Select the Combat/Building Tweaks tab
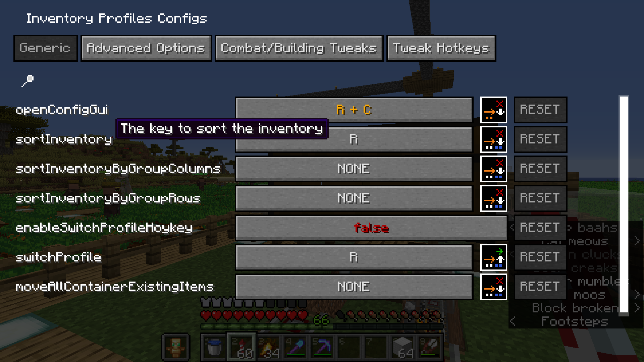This screenshot has height=362, width=644. click(299, 48)
